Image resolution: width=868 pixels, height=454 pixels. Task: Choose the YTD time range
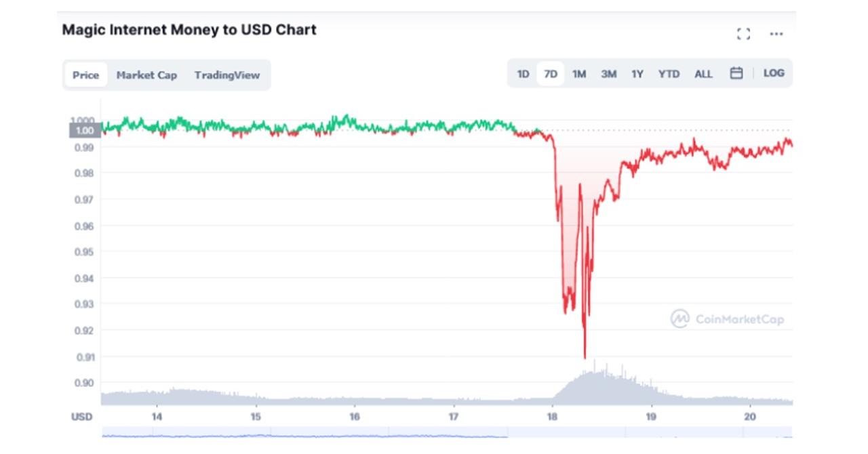pos(670,73)
